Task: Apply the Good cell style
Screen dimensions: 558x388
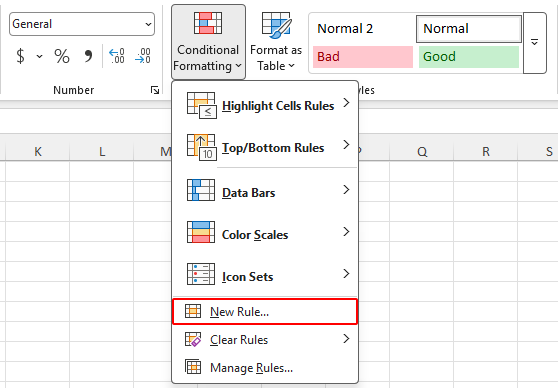Action: (469, 57)
